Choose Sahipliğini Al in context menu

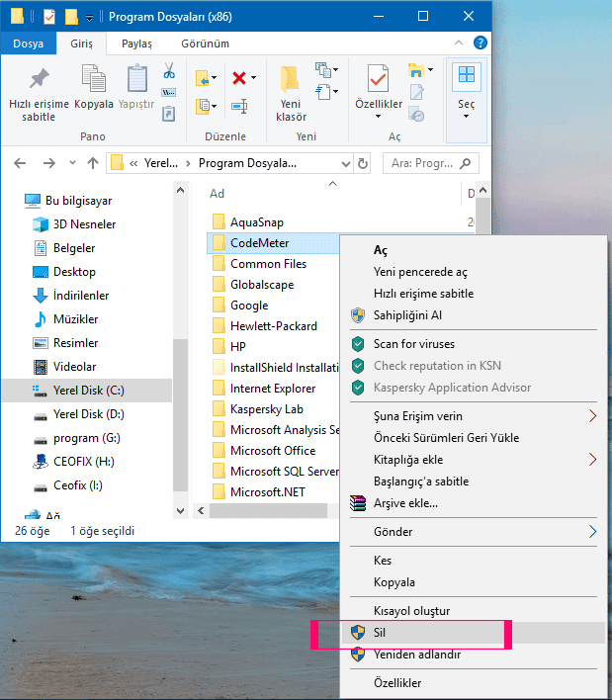474,315
